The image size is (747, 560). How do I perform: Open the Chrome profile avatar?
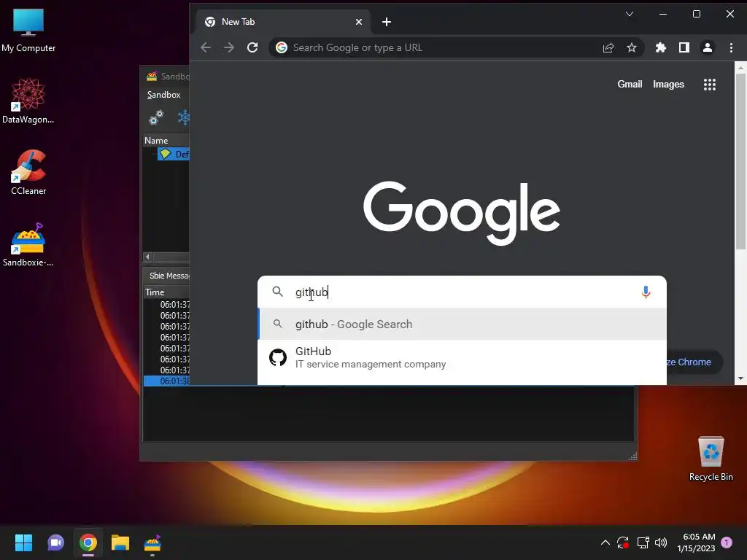[708, 47]
